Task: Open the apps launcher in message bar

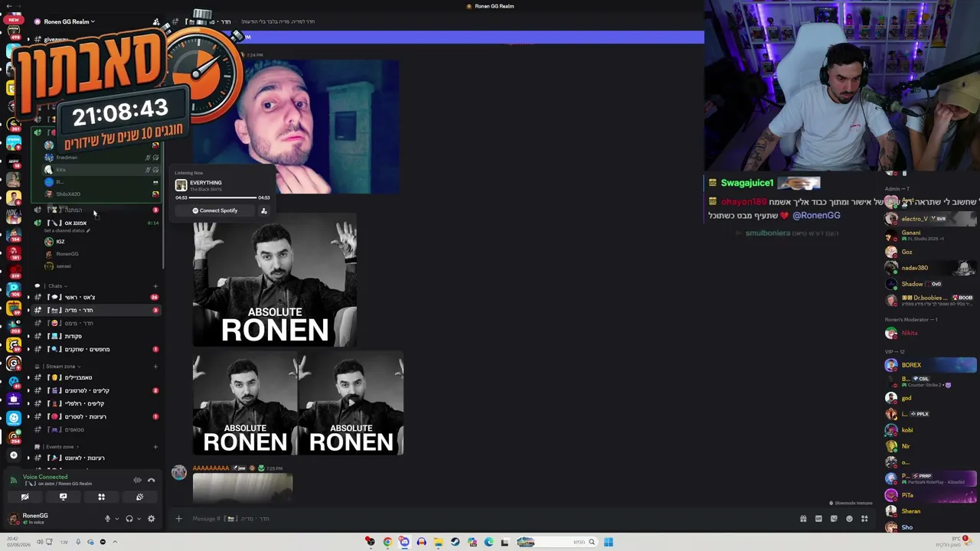Action: [x=864, y=519]
